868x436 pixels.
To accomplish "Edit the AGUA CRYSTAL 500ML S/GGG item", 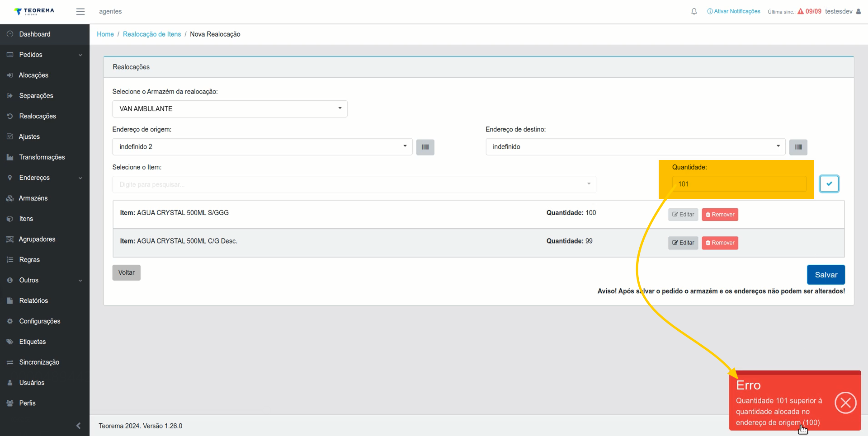I will click(x=683, y=215).
